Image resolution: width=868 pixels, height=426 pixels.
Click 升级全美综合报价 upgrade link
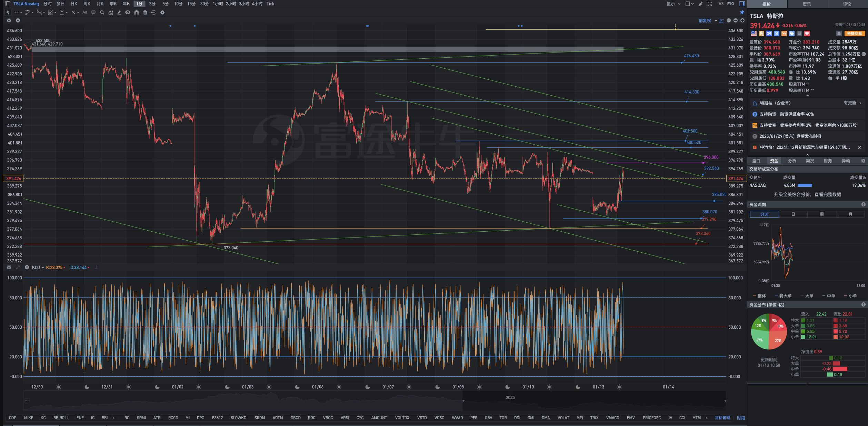pyautogui.click(x=807, y=194)
